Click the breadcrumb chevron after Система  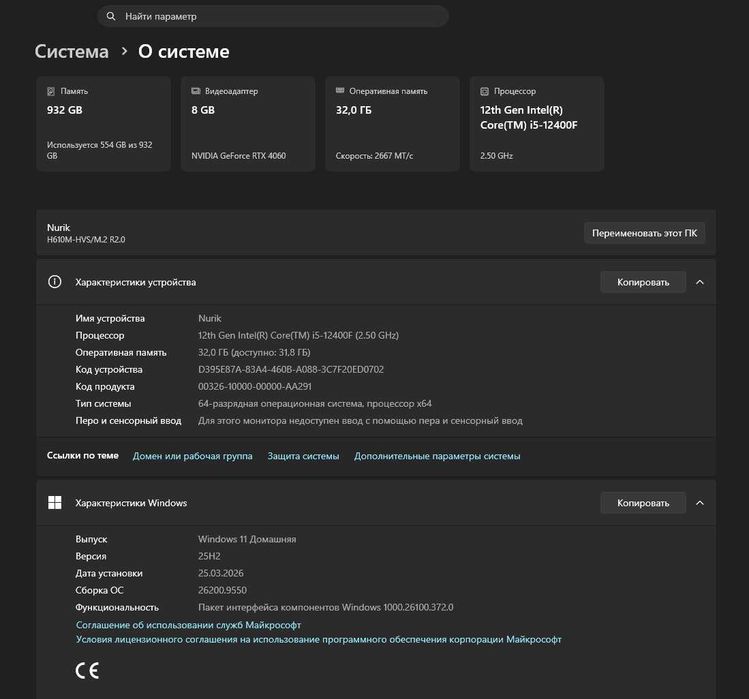point(124,51)
